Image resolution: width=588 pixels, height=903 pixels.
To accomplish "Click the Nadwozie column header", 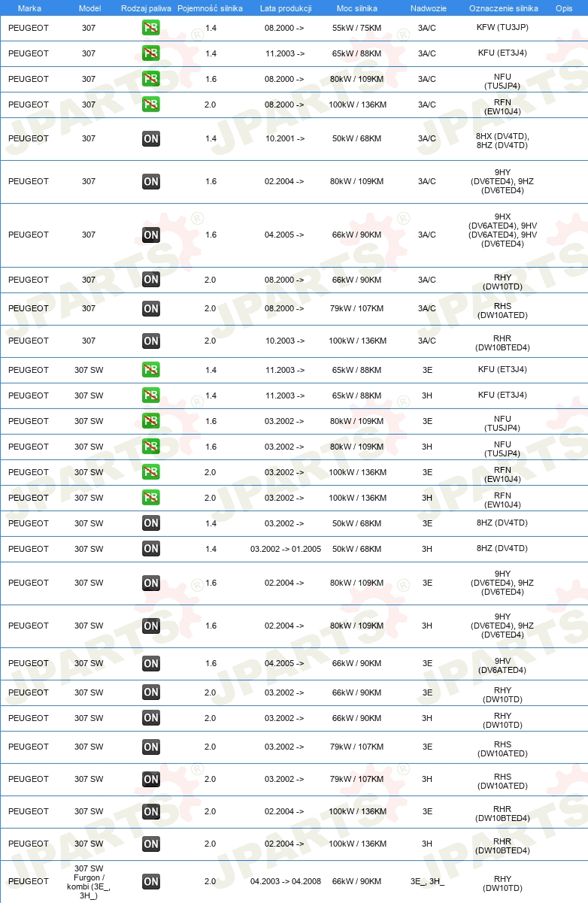I will point(427,8).
